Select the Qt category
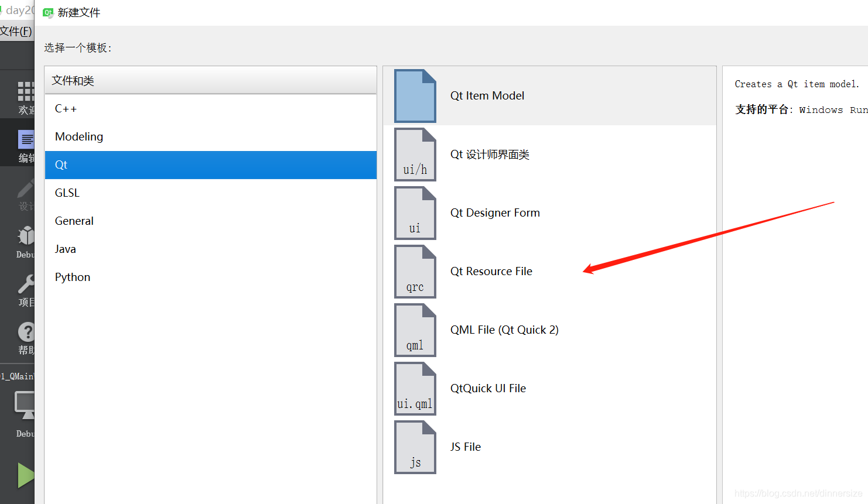 click(x=211, y=165)
